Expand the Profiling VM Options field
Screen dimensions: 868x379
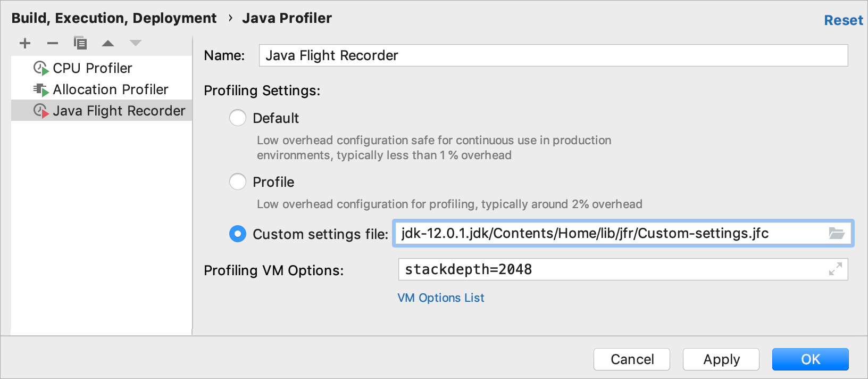tap(835, 269)
